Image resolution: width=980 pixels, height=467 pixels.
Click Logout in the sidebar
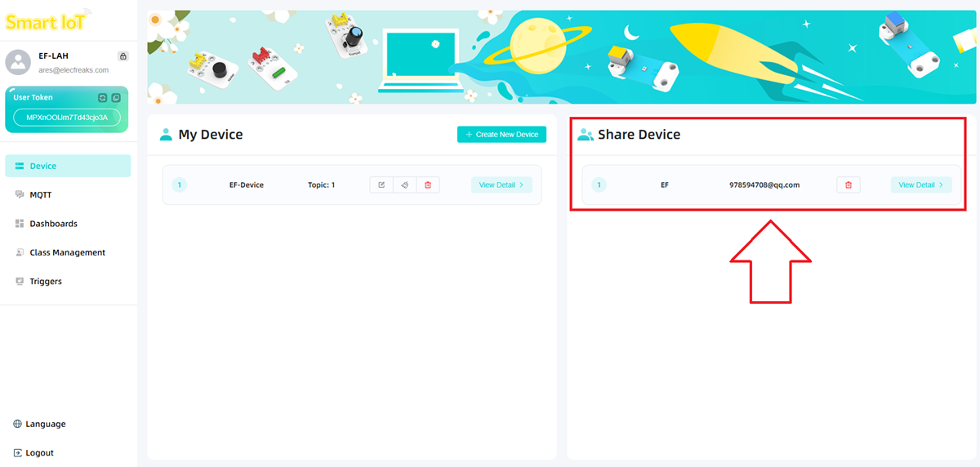[x=39, y=453]
